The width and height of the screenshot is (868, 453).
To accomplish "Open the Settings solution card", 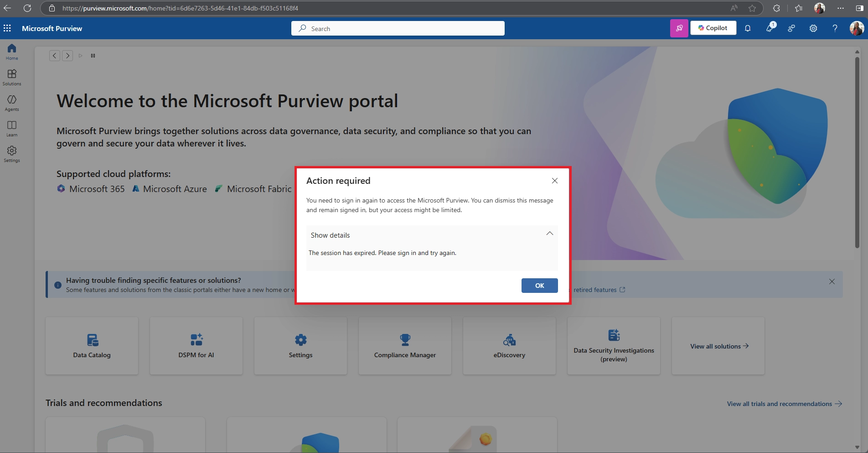I will (x=300, y=346).
